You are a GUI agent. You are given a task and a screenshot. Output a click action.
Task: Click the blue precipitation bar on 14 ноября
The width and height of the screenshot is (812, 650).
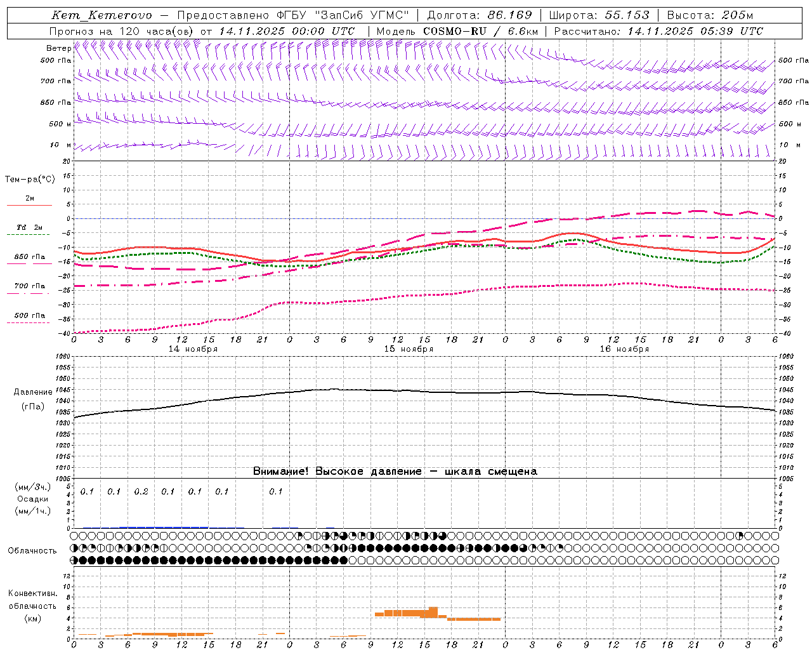point(164,527)
